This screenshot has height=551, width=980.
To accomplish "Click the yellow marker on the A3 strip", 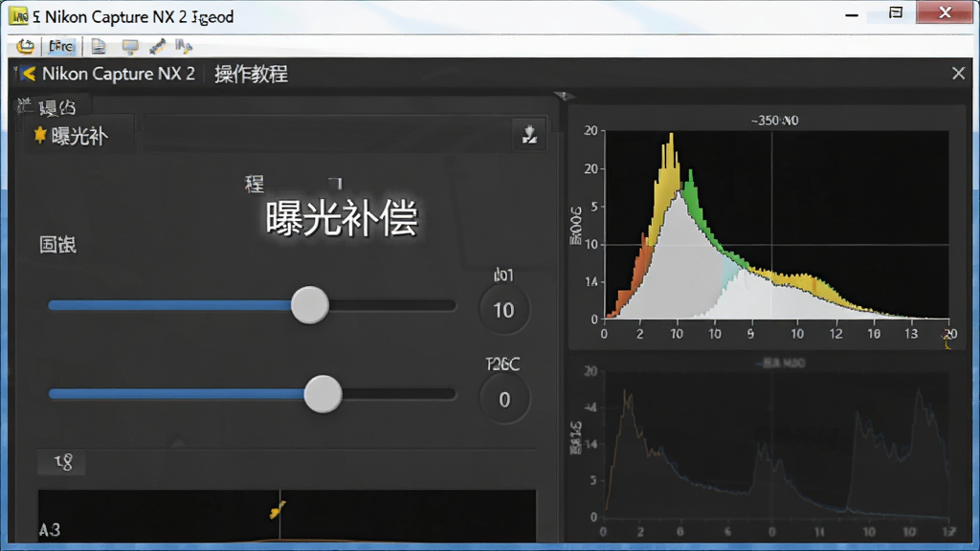I will pyautogui.click(x=277, y=510).
